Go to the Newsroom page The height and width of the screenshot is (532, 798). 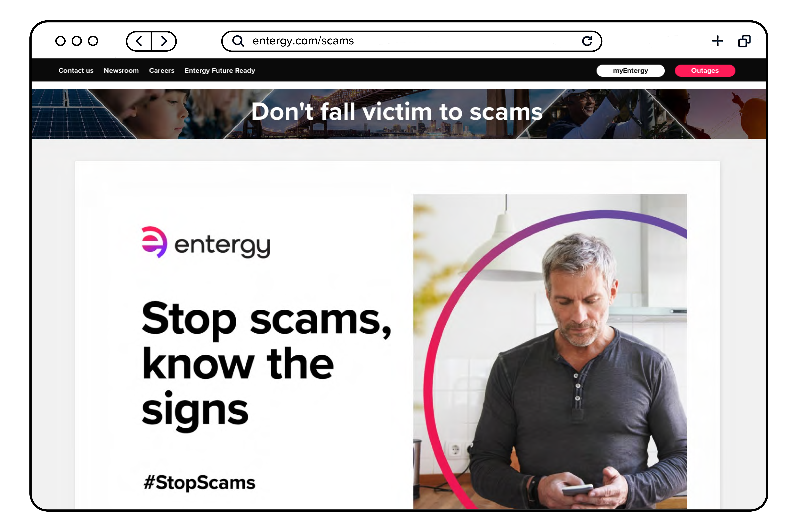click(x=121, y=71)
